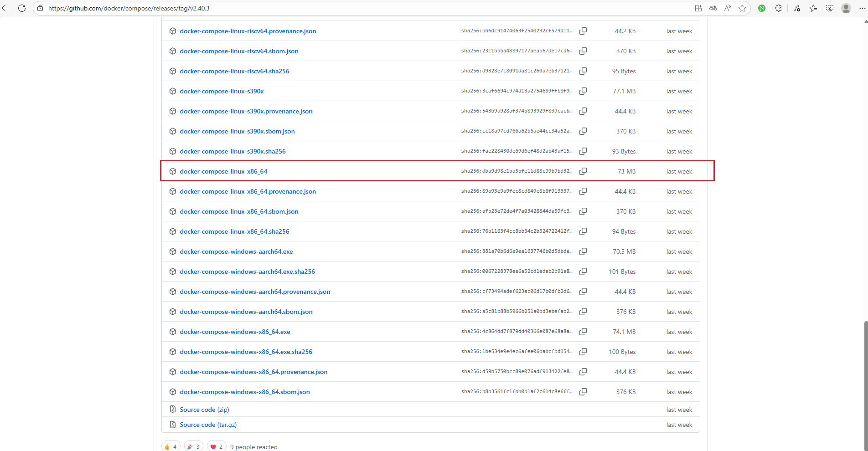Click the green extension icon in toolbar
Image resolution: width=868 pixels, height=451 pixels.
coord(762,8)
